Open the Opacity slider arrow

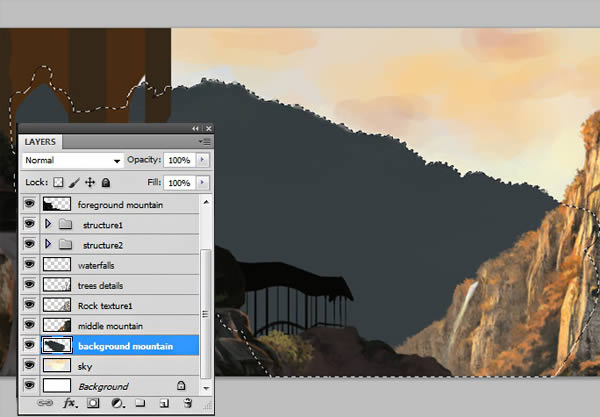click(202, 160)
